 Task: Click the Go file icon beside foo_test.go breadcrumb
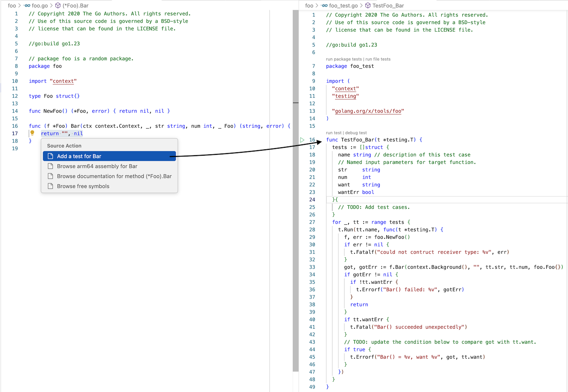point(324,5)
